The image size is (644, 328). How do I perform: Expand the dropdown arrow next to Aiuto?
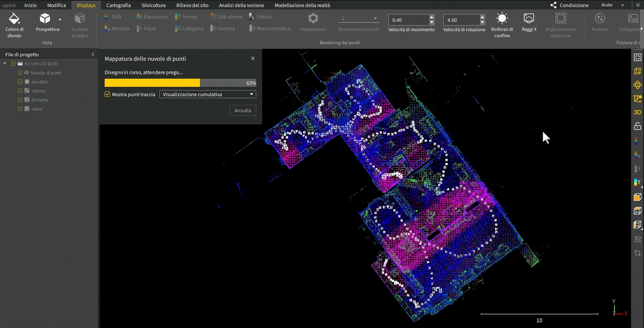[622, 6]
